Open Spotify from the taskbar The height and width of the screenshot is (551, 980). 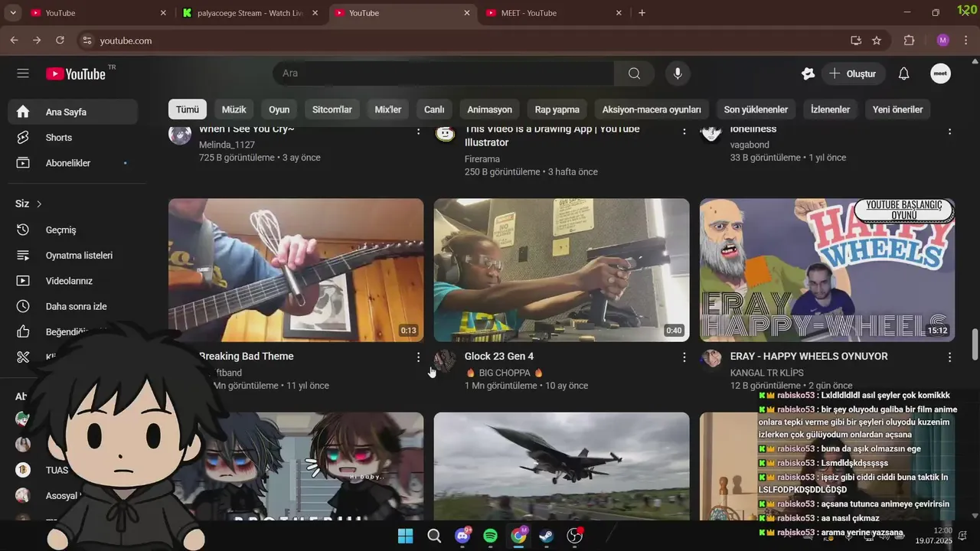pos(491,536)
